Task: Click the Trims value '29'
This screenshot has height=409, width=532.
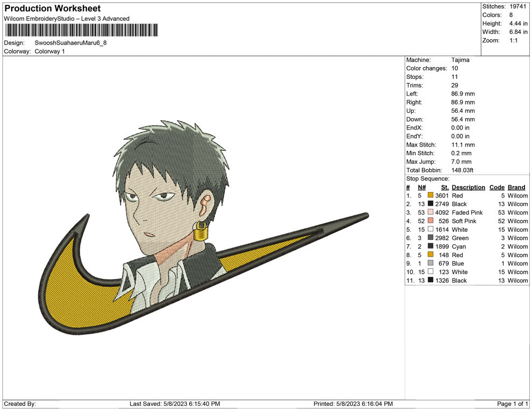Action: [x=455, y=85]
